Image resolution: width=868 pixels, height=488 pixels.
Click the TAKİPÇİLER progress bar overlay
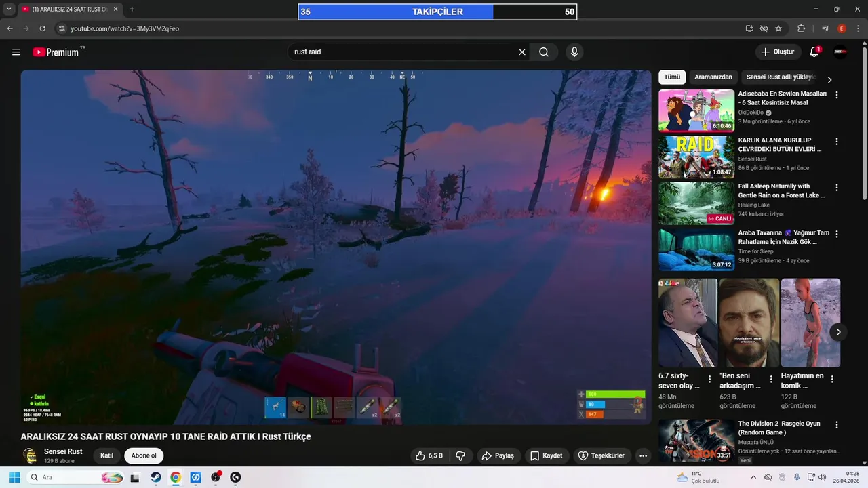[x=437, y=12]
